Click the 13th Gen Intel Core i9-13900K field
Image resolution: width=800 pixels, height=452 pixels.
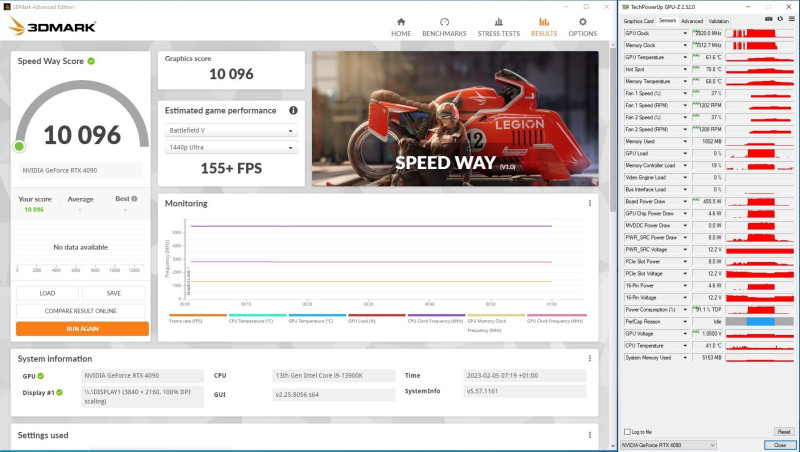[x=333, y=375]
